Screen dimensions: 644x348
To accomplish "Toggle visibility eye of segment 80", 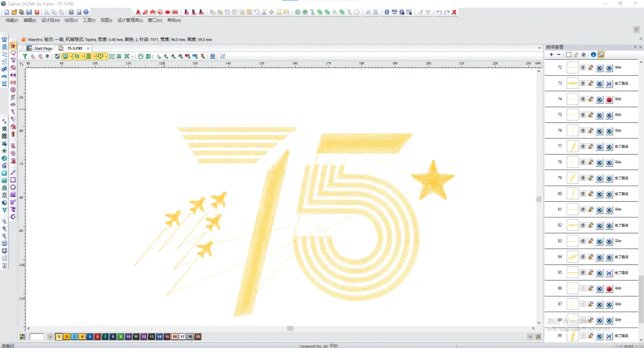I will [583, 194].
